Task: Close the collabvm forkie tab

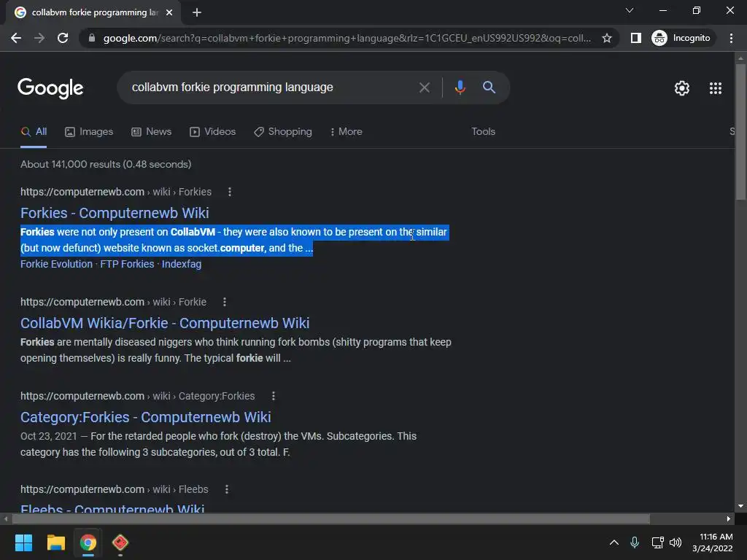Action: [x=169, y=12]
